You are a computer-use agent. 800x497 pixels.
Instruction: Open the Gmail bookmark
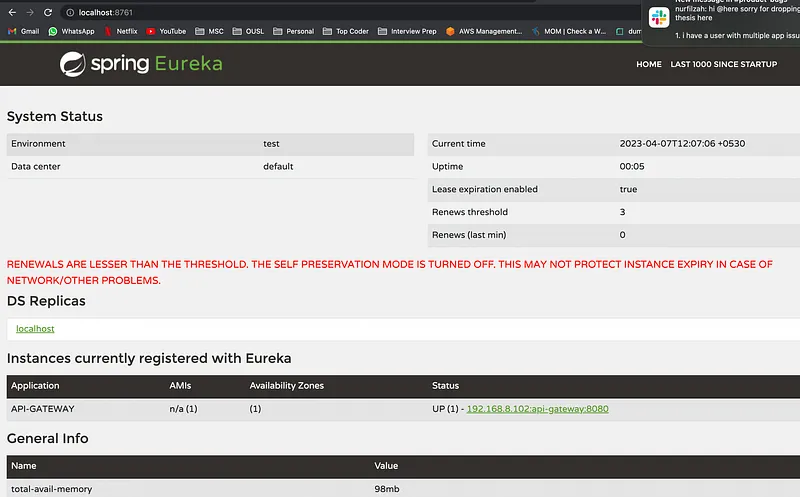[23, 31]
